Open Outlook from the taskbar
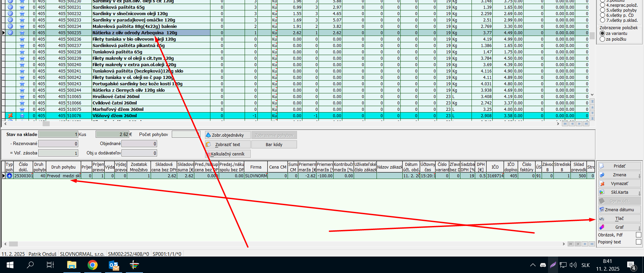 pos(114,265)
